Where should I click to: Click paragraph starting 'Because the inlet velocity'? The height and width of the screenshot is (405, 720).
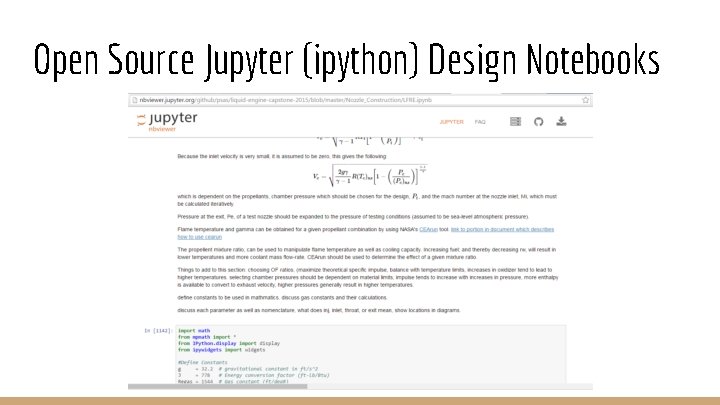[x=282, y=156]
